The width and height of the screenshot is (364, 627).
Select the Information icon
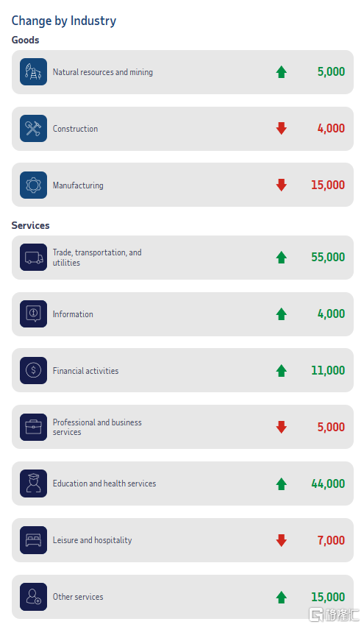(x=34, y=314)
